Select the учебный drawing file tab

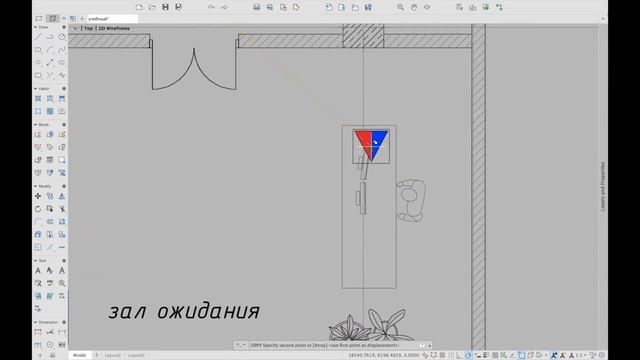pyautogui.click(x=112, y=19)
